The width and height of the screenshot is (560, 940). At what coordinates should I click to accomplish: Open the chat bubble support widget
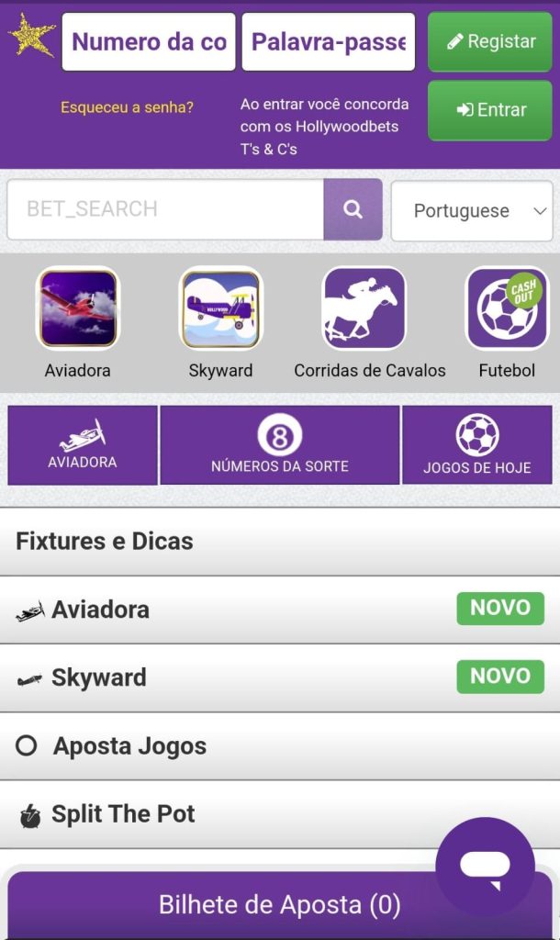pyautogui.click(x=485, y=867)
